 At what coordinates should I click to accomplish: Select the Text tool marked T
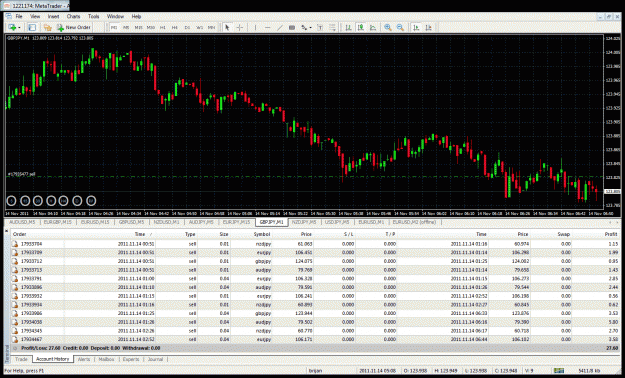[x=320, y=28]
